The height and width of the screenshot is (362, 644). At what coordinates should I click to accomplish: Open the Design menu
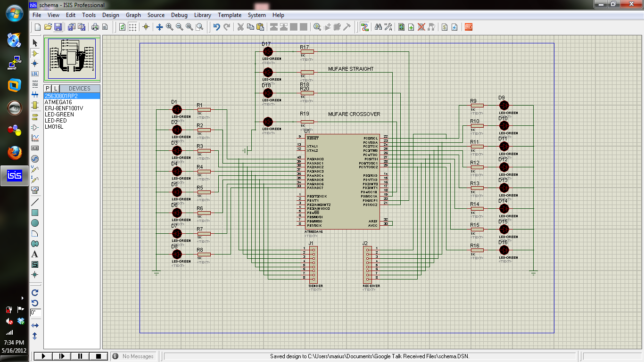point(111,15)
